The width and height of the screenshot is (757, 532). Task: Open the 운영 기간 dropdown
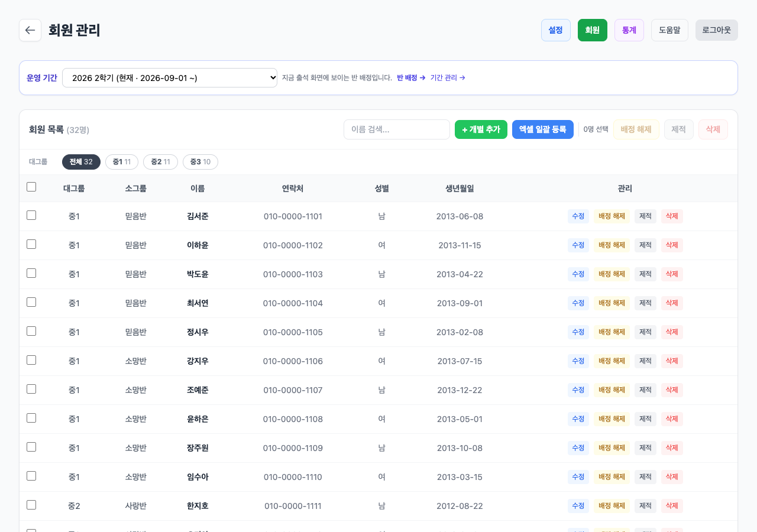170,77
